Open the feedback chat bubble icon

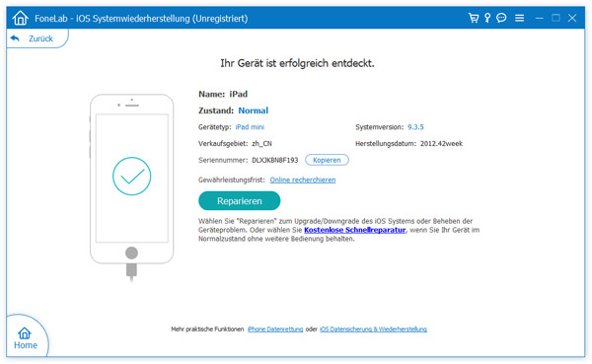(x=501, y=18)
